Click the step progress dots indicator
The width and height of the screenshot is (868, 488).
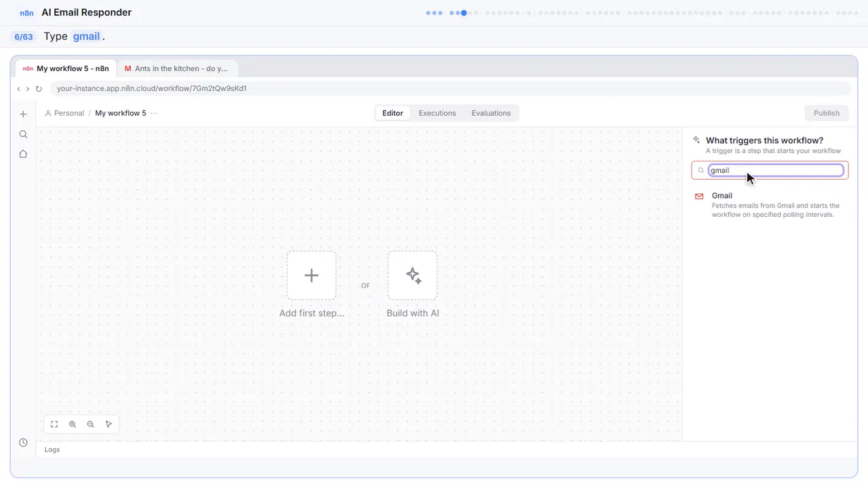pyautogui.click(x=642, y=13)
